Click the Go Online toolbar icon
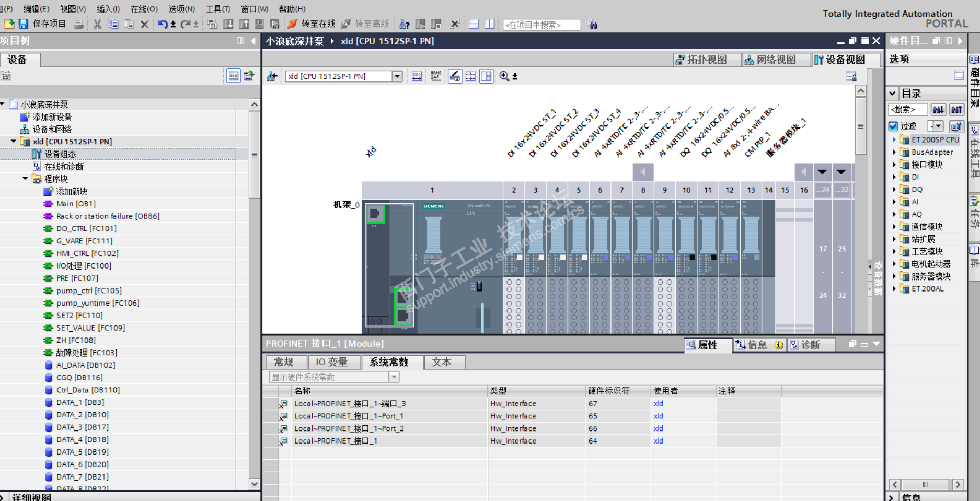 293,24
